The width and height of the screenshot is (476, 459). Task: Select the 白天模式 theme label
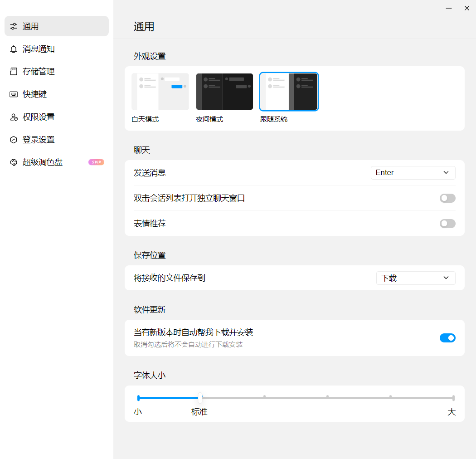pyautogui.click(x=145, y=120)
